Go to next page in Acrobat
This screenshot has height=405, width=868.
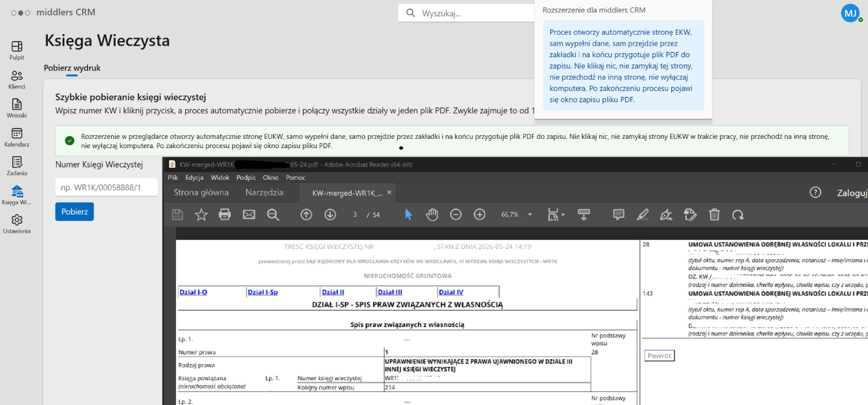(330, 215)
